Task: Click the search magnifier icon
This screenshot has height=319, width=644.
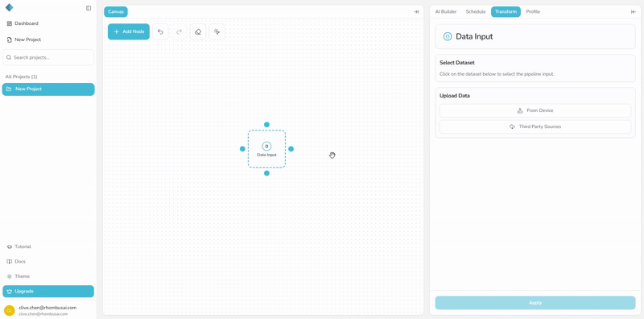Action: [9, 57]
